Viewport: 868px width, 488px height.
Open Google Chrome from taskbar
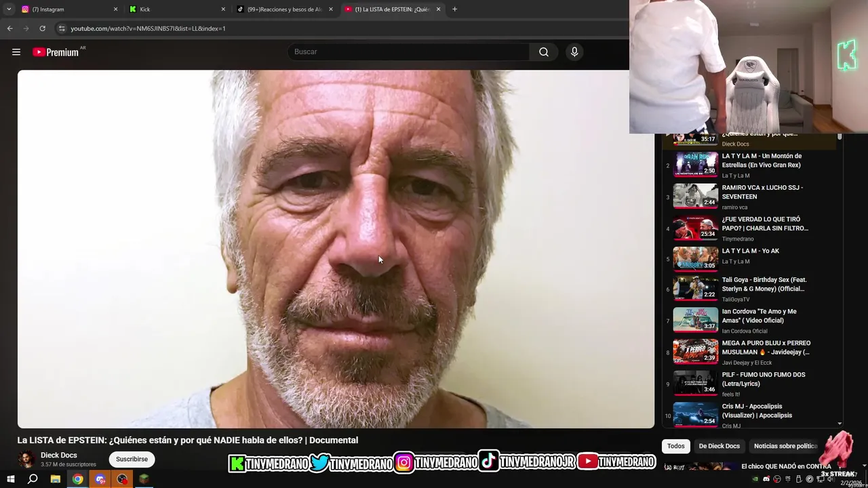pyautogui.click(x=78, y=479)
